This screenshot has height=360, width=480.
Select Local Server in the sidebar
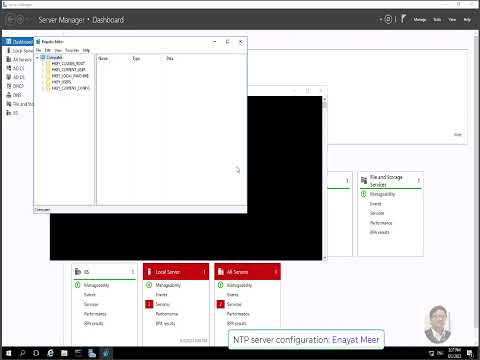(20, 51)
